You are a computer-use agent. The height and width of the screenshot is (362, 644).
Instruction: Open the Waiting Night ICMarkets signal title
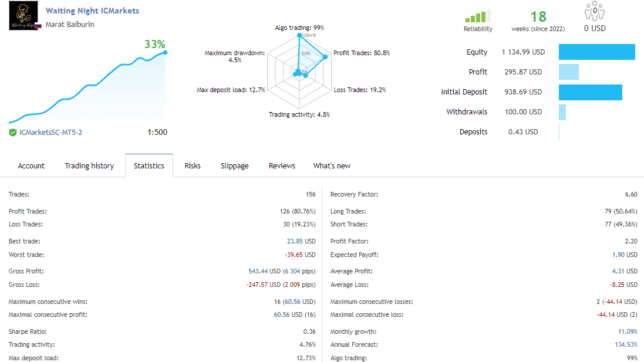(92, 11)
